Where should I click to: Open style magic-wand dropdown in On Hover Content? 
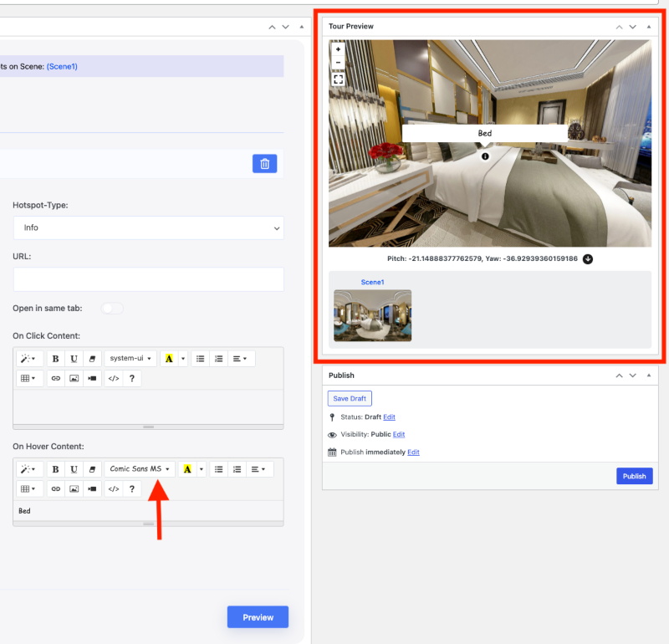[28, 469]
